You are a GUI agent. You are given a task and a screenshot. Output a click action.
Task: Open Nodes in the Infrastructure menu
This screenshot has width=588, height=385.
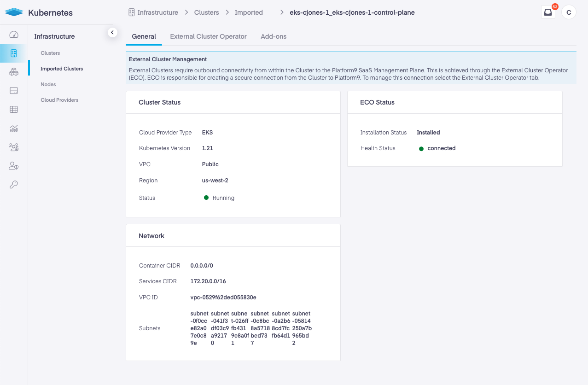[48, 84]
